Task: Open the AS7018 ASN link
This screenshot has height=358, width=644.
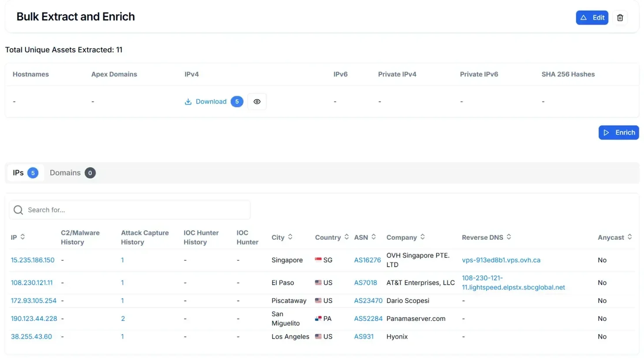Action: click(366, 283)
